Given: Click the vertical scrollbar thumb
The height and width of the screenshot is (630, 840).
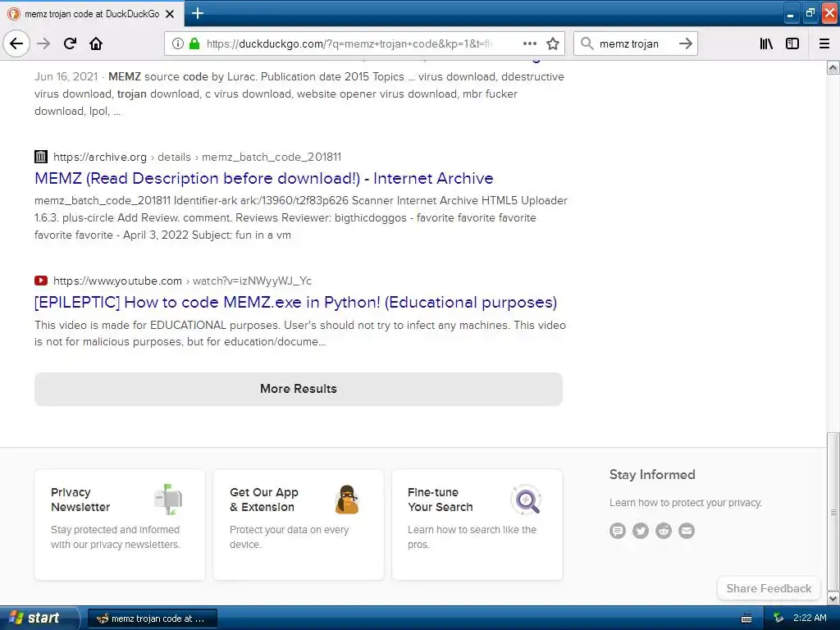Looking at the screenshot, I should coord(833,512).
